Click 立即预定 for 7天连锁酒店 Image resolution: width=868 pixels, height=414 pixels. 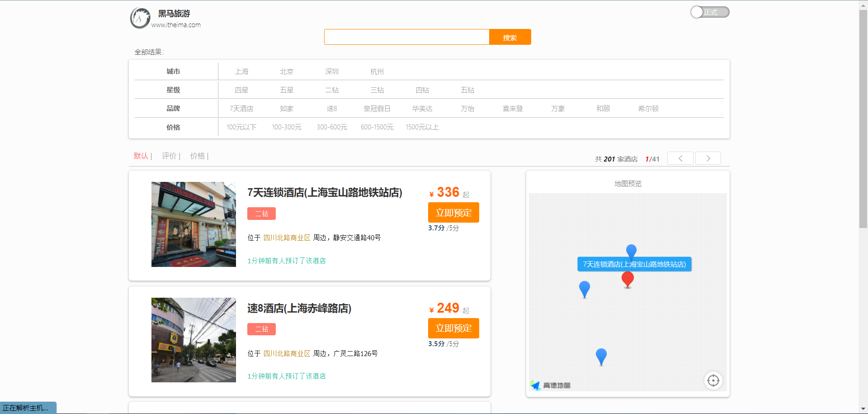pyautogui.click(x=453, y=213)
